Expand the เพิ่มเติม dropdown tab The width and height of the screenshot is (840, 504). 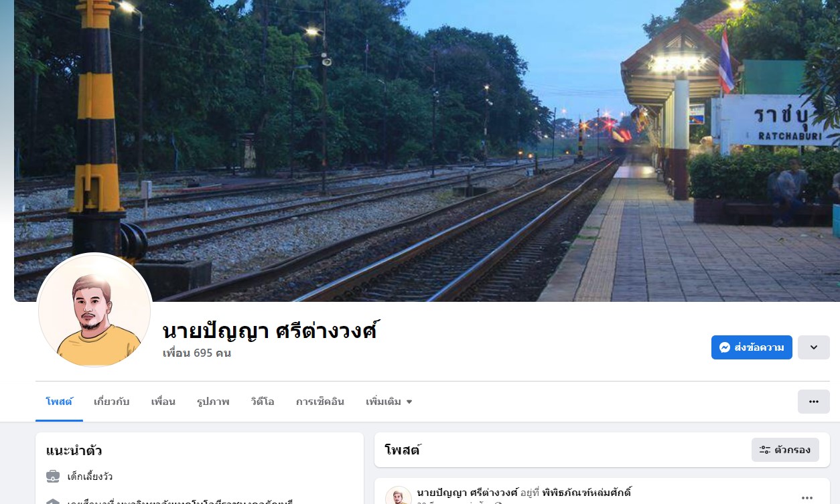389,402
